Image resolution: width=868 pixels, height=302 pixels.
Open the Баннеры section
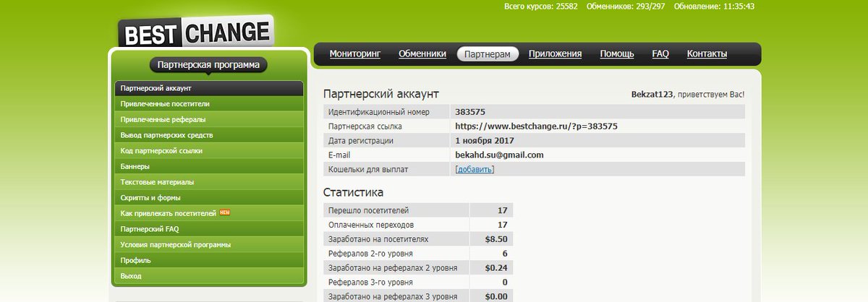coord(209,166)
